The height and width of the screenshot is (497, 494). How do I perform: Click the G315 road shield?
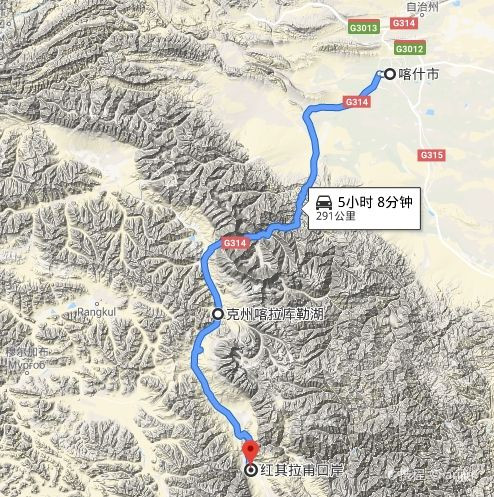(432, 155)
